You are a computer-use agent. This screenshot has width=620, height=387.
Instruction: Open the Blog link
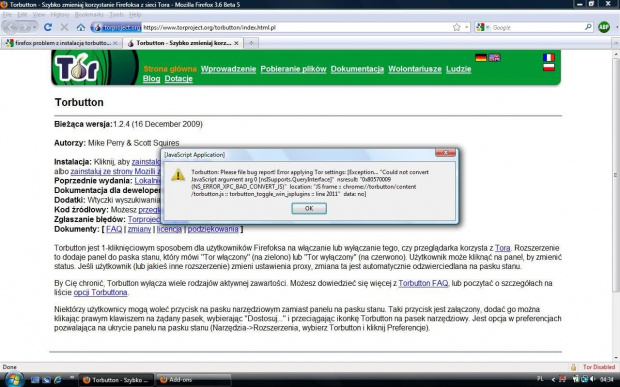151,78
